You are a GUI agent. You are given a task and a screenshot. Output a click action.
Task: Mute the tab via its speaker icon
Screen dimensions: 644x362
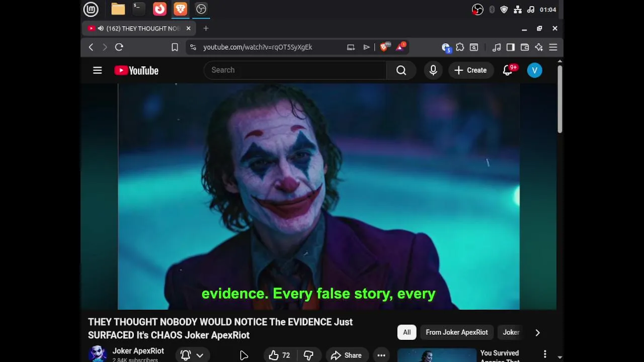tap(101, 29)
